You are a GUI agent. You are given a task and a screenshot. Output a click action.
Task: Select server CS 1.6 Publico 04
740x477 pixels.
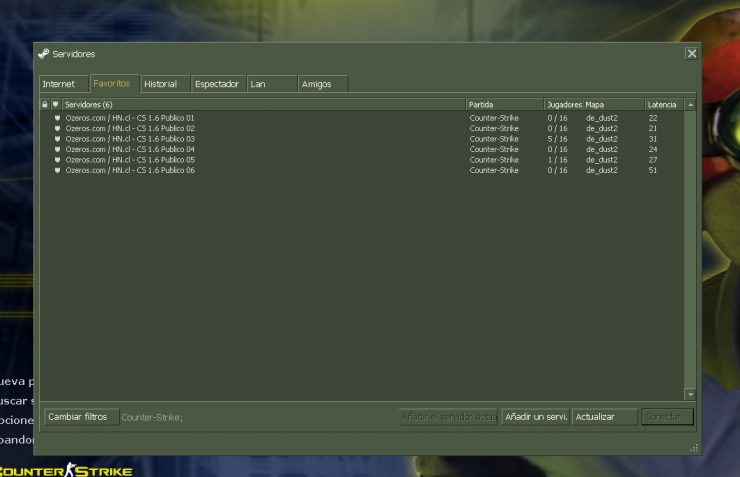[362, 149]
